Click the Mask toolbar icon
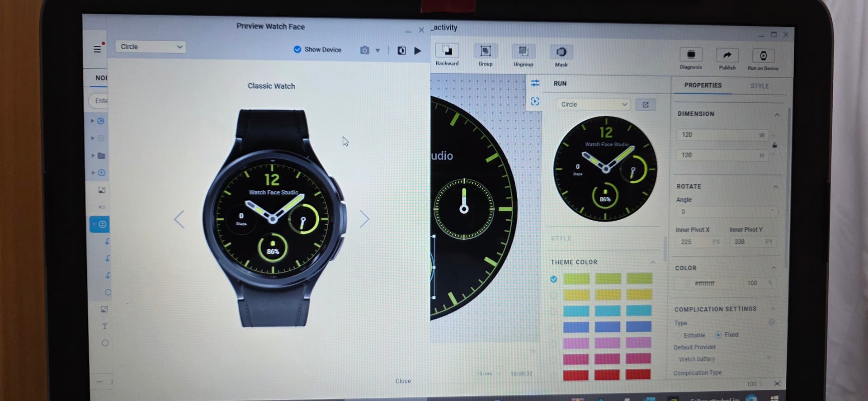Viewport: 868px width, 401px height. pyautogui.click(x=561, y=52)
